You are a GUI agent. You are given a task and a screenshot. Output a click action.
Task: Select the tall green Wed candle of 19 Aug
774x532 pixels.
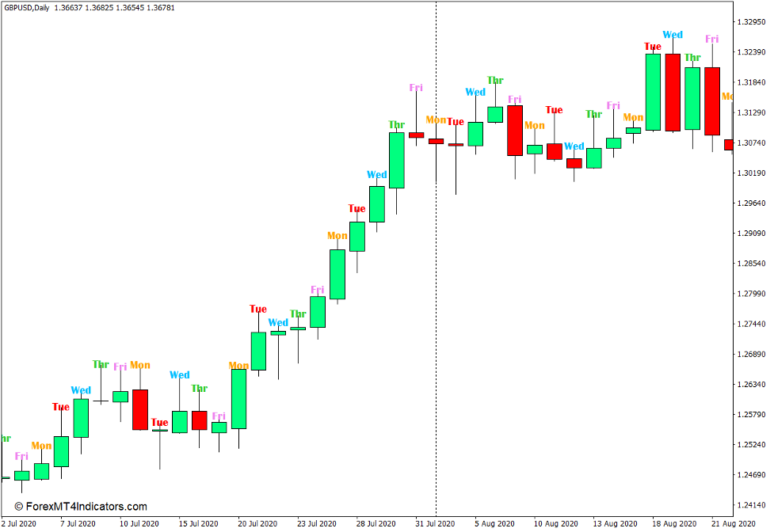(672, 91)
